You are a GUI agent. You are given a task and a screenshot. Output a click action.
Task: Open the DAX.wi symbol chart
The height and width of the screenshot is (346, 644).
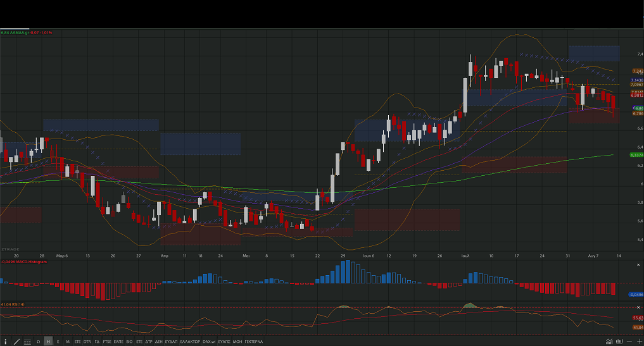(209, 342)
